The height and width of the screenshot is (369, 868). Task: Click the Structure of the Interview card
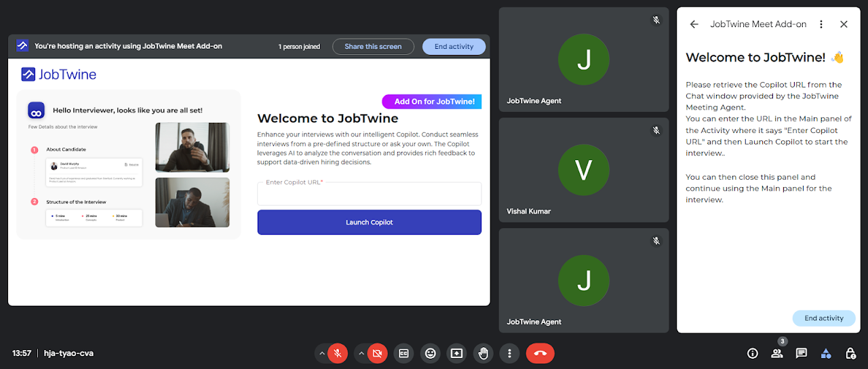tap(94, 218)
